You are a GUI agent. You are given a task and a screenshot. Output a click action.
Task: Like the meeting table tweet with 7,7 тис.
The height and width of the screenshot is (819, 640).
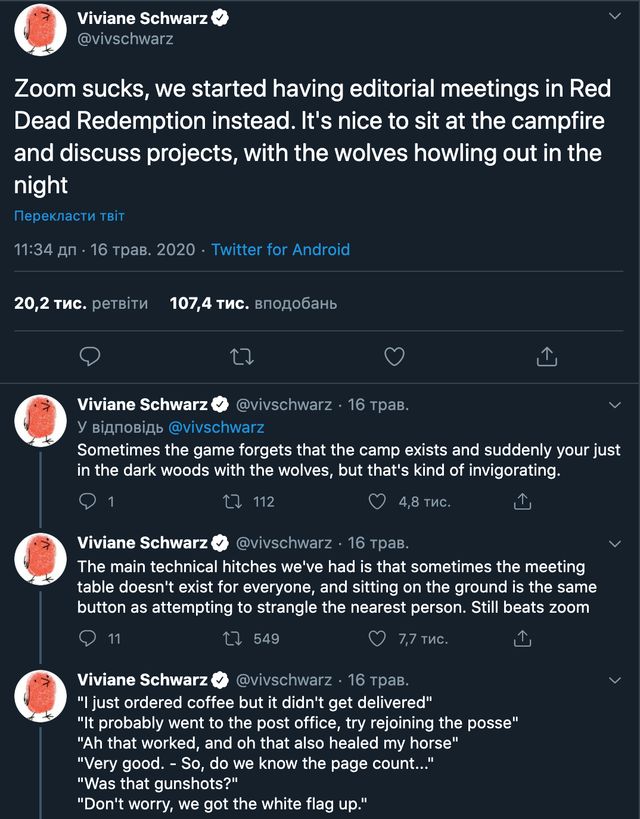point(378,638)
